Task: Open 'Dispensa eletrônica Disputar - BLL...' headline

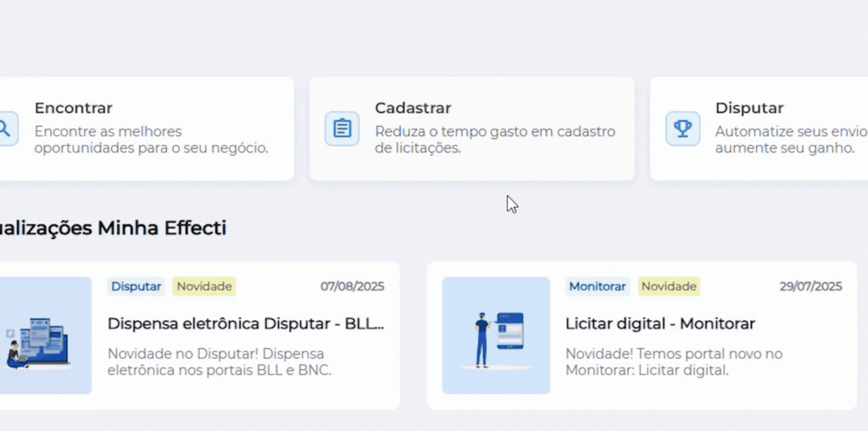Action: point(246,323)
